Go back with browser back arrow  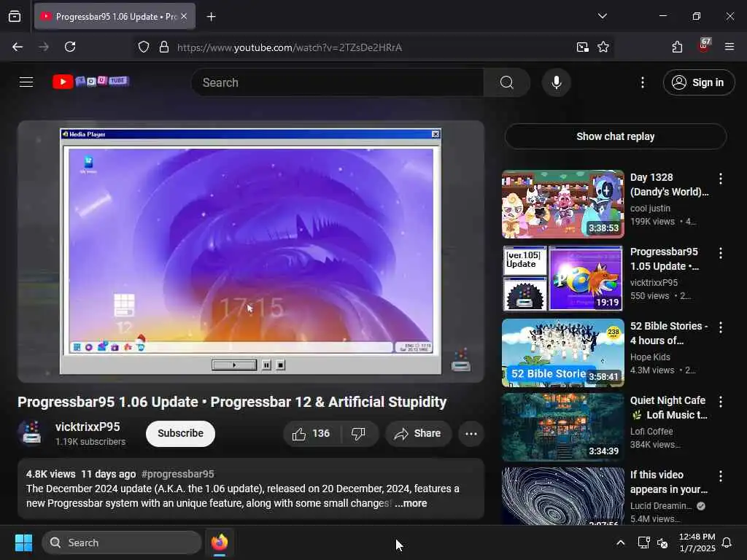click(18, 47)
